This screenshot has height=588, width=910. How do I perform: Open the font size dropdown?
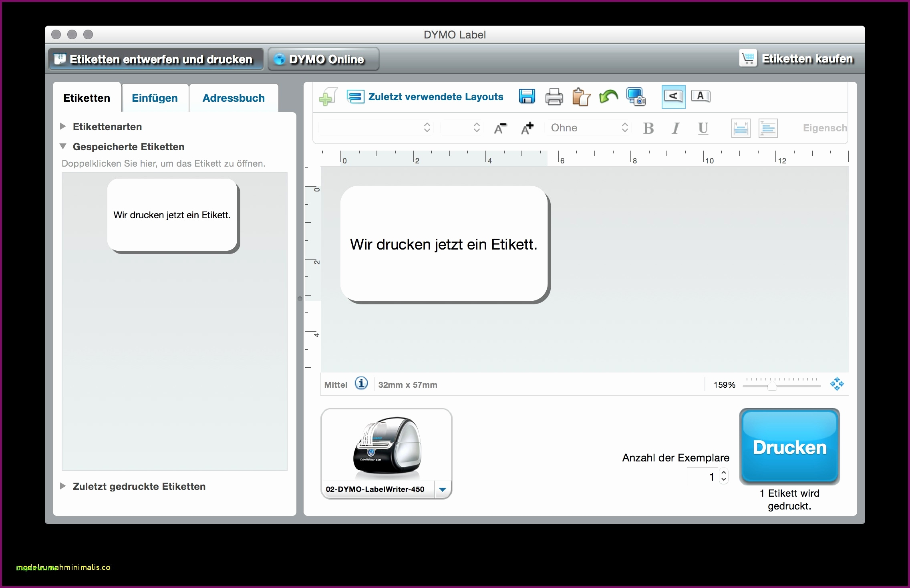pyautogui.click(x=461, y=128)
